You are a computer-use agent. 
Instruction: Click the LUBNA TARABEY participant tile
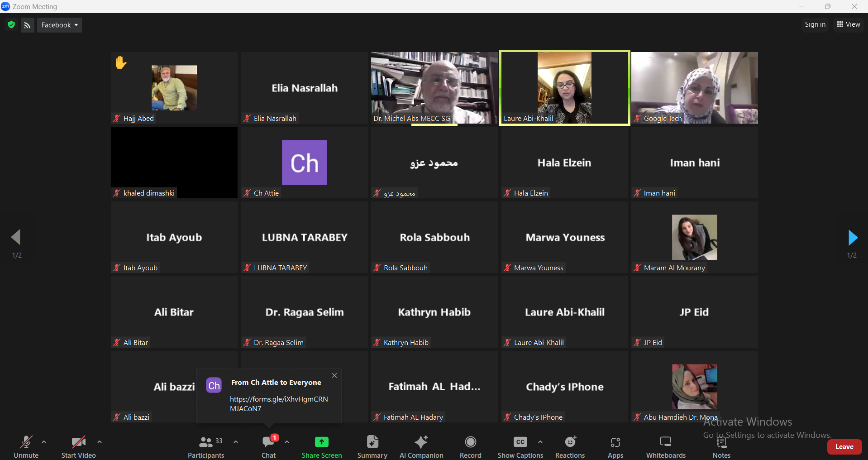coord(305,237)
